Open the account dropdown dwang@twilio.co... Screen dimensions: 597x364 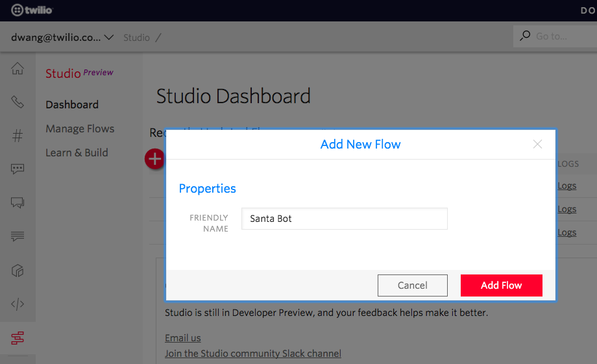(x=62, y=38)
